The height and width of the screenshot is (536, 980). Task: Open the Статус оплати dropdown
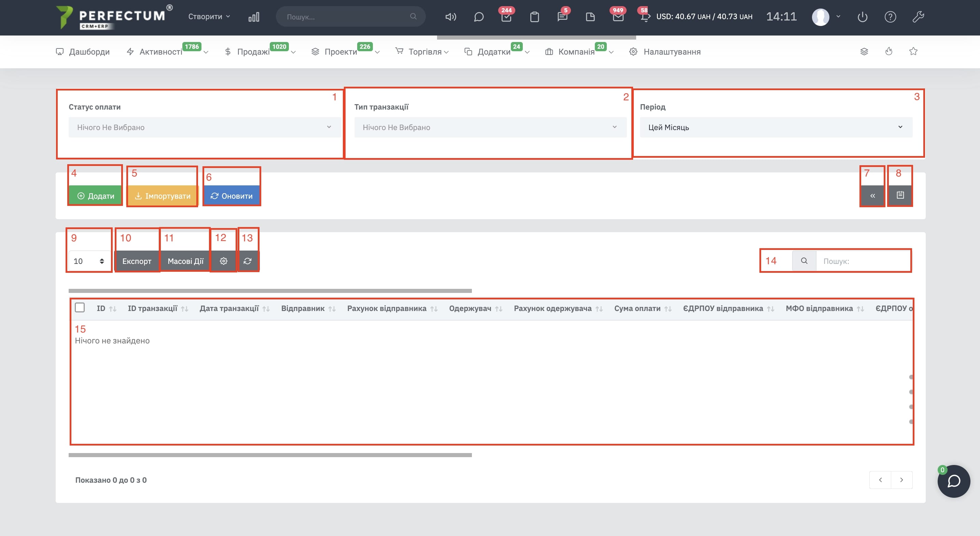click(x=204, y=127)
